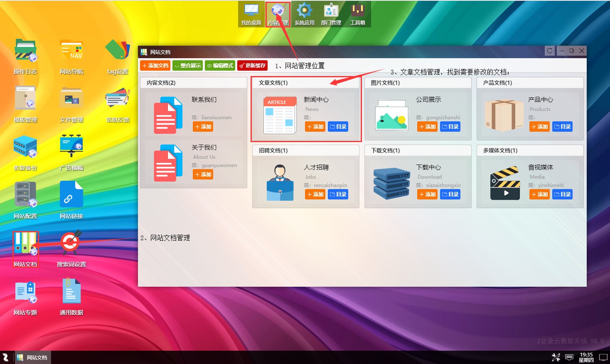Switch to 工具箱 in top dock
610x364 pixels.
358,14
